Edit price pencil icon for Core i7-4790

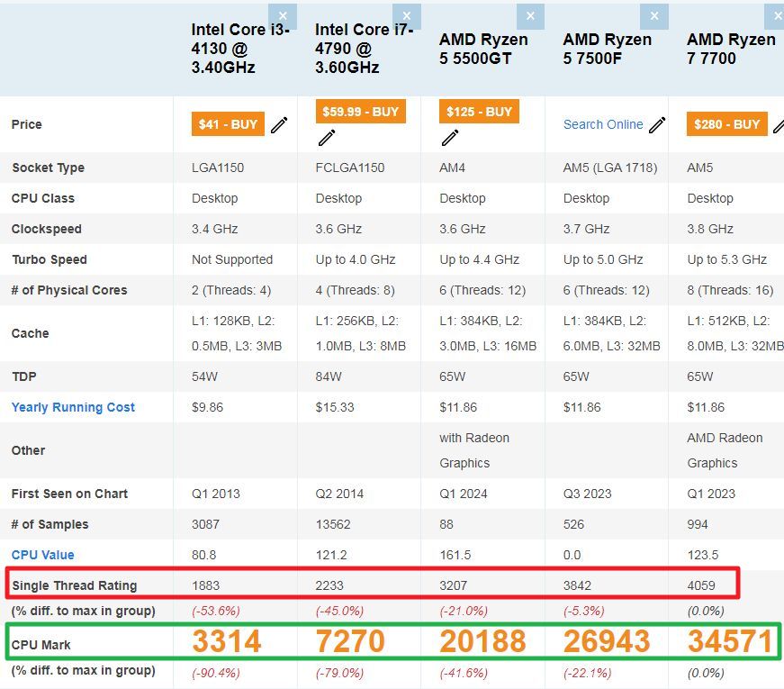pos(327,138)
